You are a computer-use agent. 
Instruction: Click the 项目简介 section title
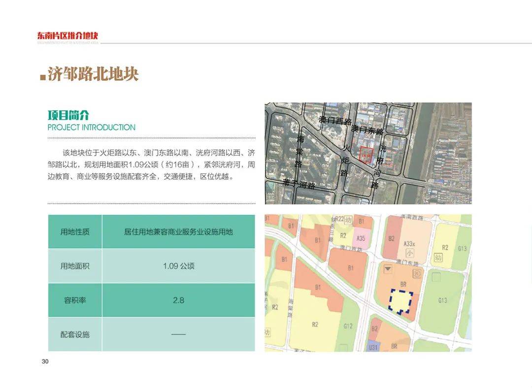68,115
